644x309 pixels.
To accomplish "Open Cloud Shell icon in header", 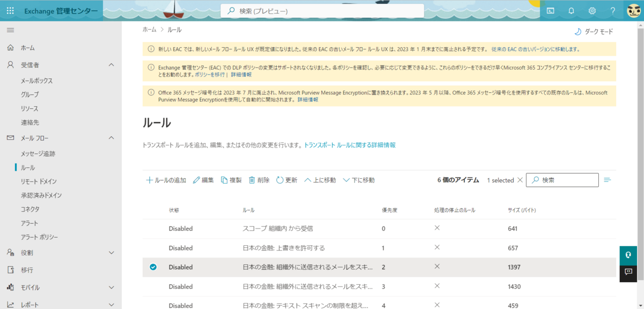I will (551, 11).
